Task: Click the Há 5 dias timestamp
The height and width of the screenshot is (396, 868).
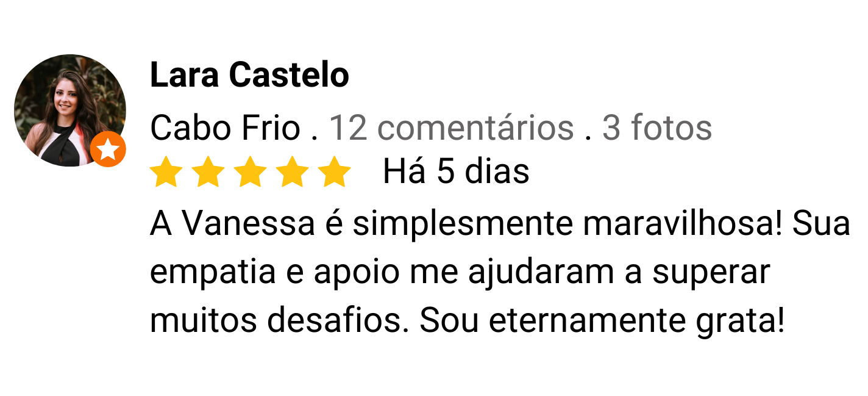Action: pos(456,171)
